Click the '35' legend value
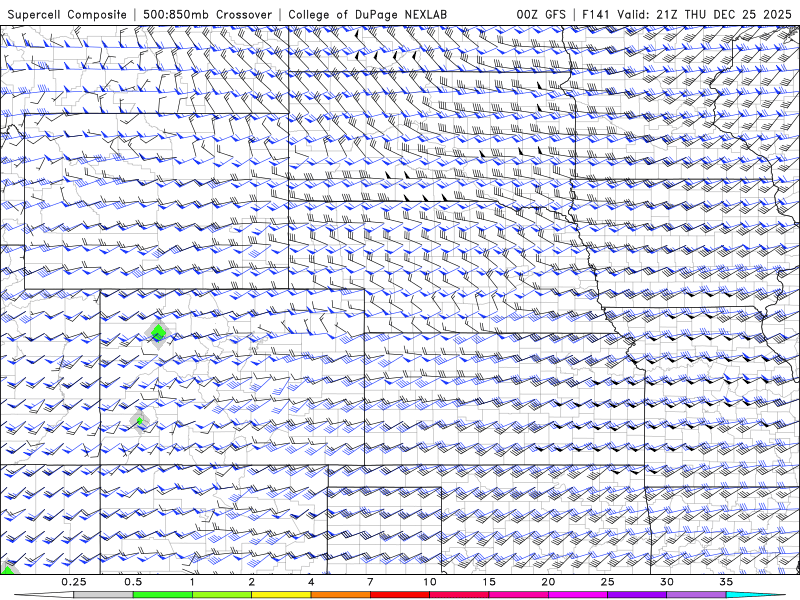 point(726,582)
